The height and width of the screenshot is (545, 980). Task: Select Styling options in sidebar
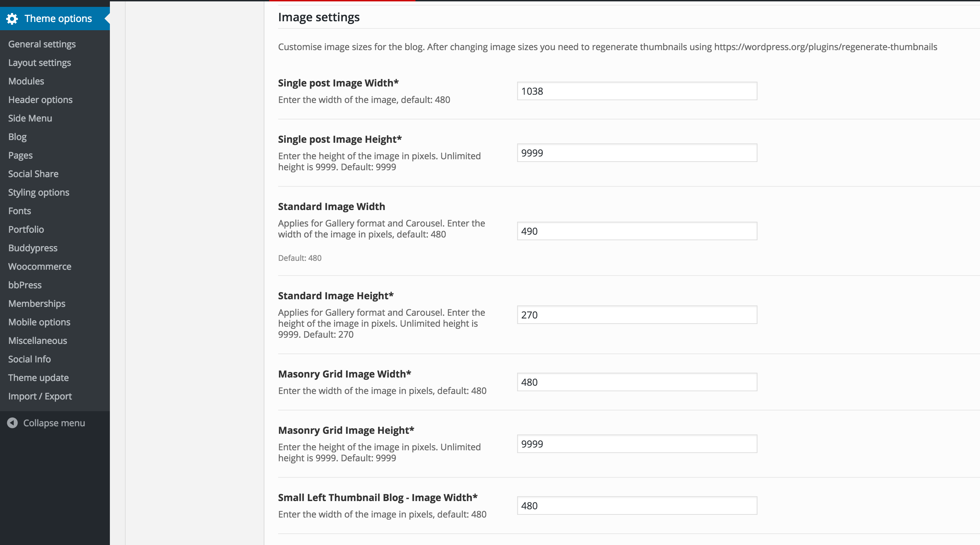pos(39,193)
